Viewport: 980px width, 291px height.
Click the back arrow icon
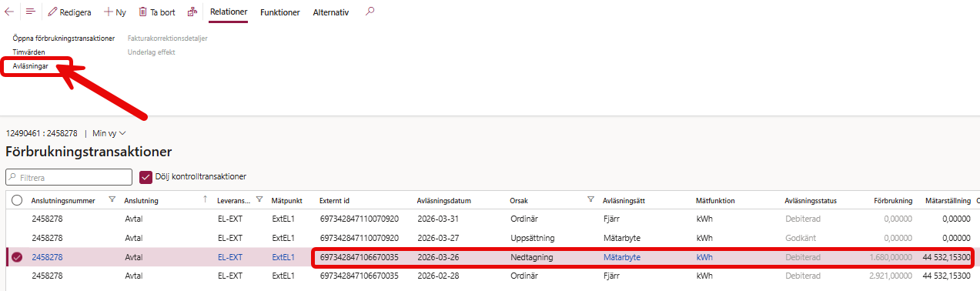[x=9, y=12]
